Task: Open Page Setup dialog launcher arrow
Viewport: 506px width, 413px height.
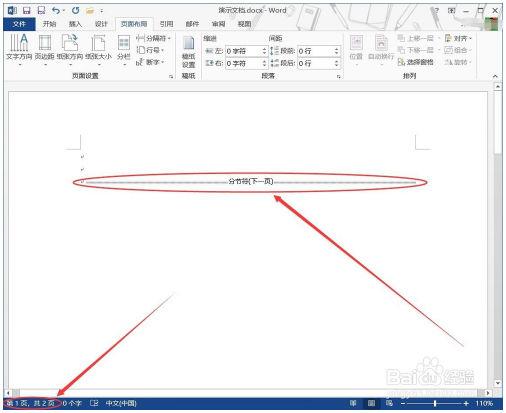Action: (x=171, y=77)
